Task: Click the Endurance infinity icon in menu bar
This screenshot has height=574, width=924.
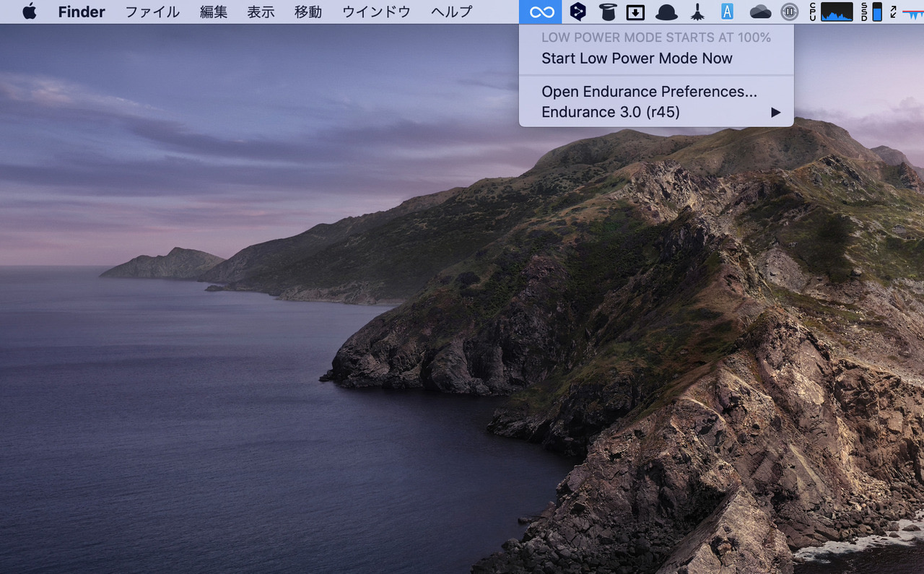Action: pos(541,12)
